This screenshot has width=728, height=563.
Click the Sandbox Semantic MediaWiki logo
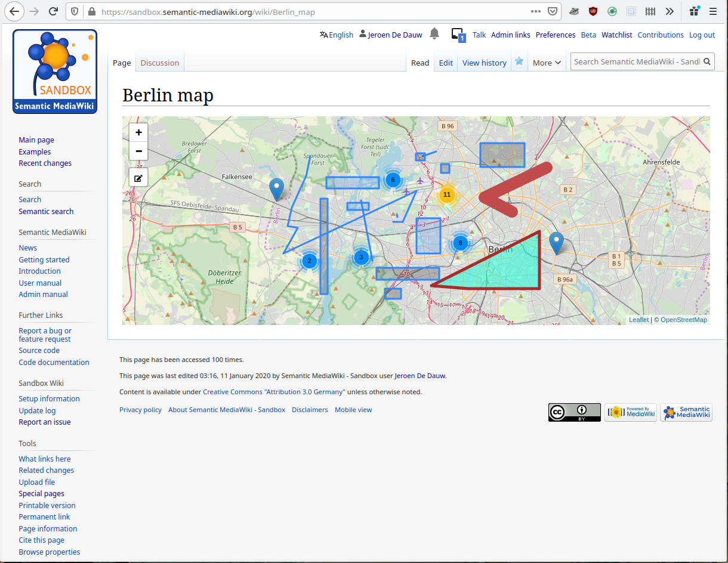pos(54,71)
